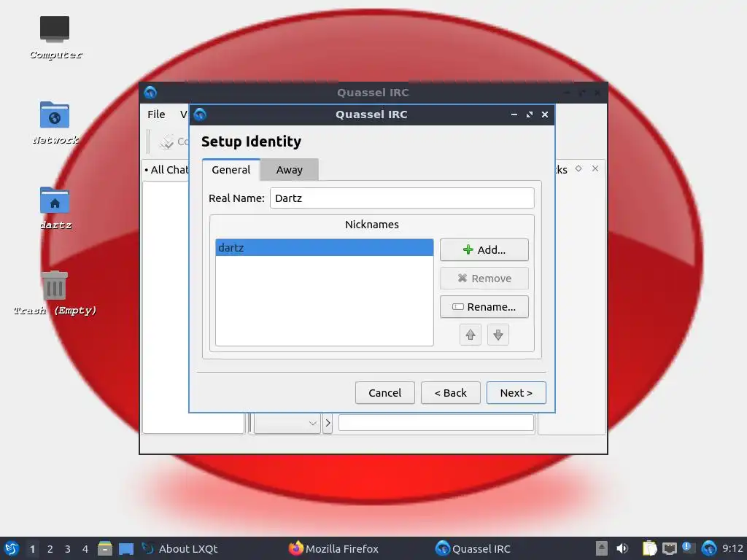Image resolution: width=747 pixels, height=560 pixels.
Task: Move nickname up with arrow icon
Action: coord(471,335)
